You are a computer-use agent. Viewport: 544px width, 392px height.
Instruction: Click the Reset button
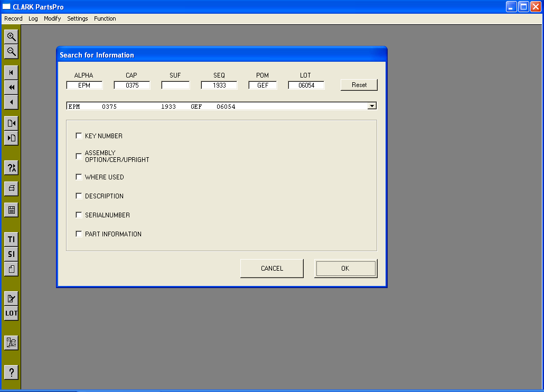tap(359, 85)
